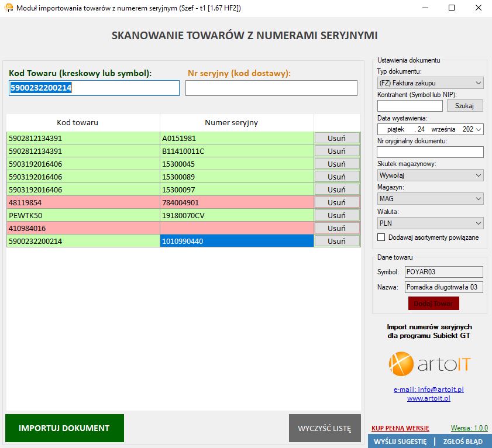Open the Magazyn dropdown list
This screenshot has height=448, width=492.
point(430,199)
